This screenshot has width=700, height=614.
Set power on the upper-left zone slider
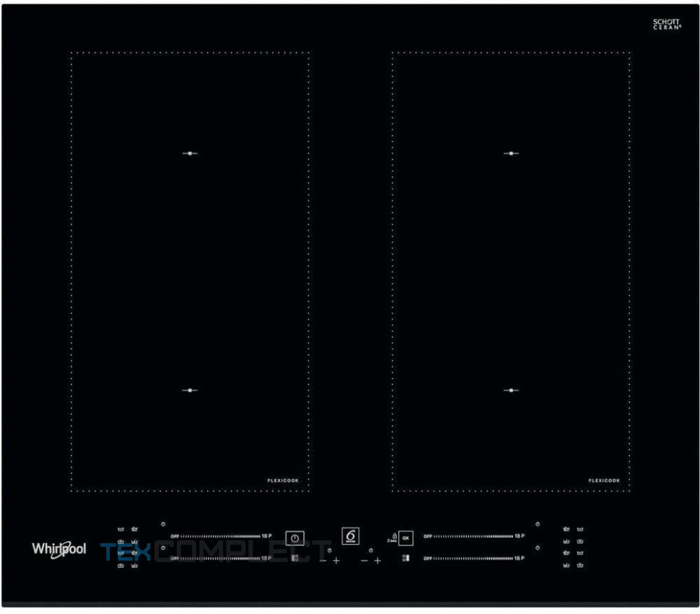(x=221, y=536)
